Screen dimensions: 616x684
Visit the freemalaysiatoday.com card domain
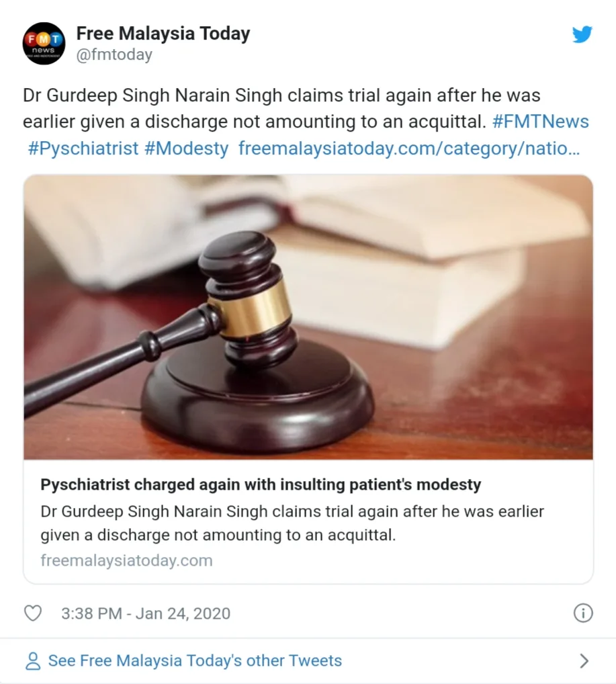pos(126,560)
